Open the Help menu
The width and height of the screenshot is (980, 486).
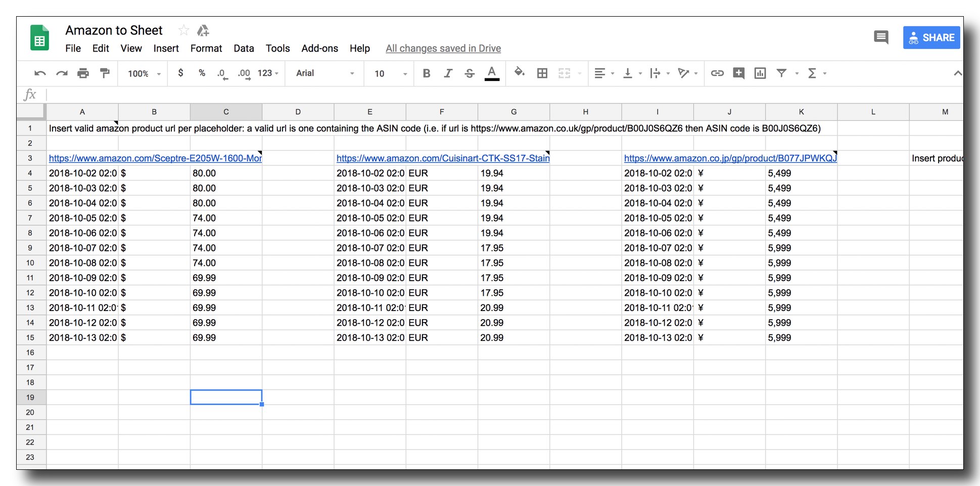[359, 49]
